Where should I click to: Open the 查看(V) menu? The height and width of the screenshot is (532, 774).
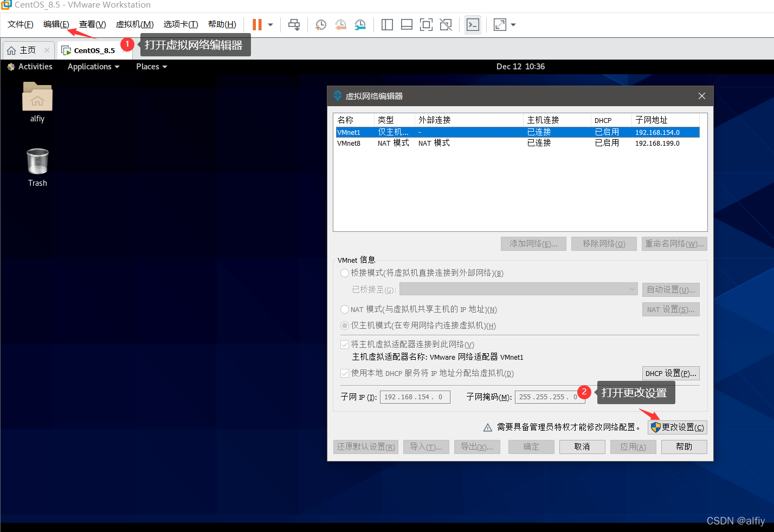click(93, 24)
